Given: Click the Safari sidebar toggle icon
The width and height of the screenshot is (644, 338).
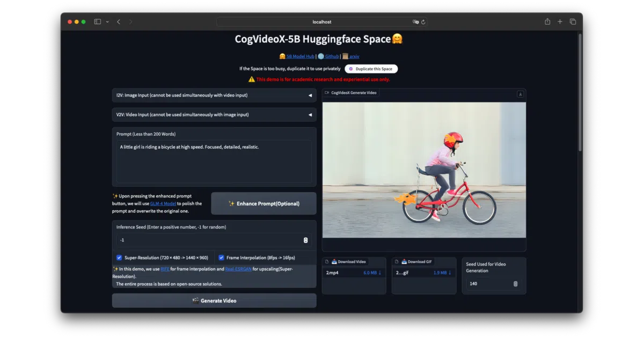Looking at the screenshot, I should pos(98,21).
